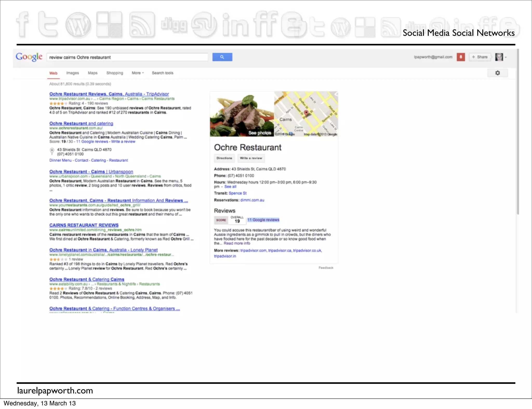Click the 11 Google reviews link in the Reviews section

point(263,220)
